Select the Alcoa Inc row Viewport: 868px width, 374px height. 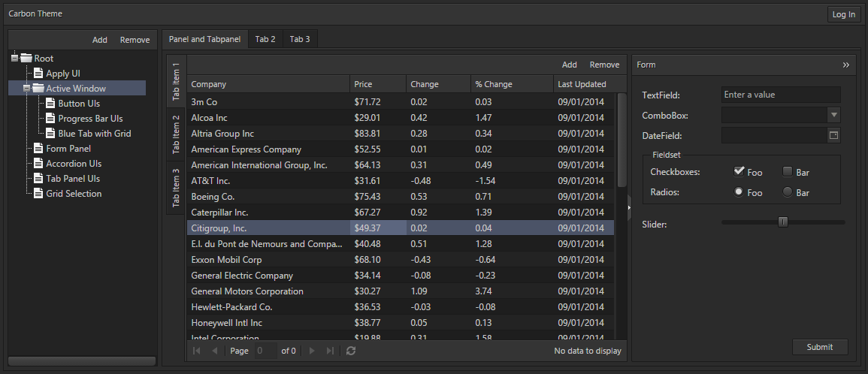(x=401, y=117)
